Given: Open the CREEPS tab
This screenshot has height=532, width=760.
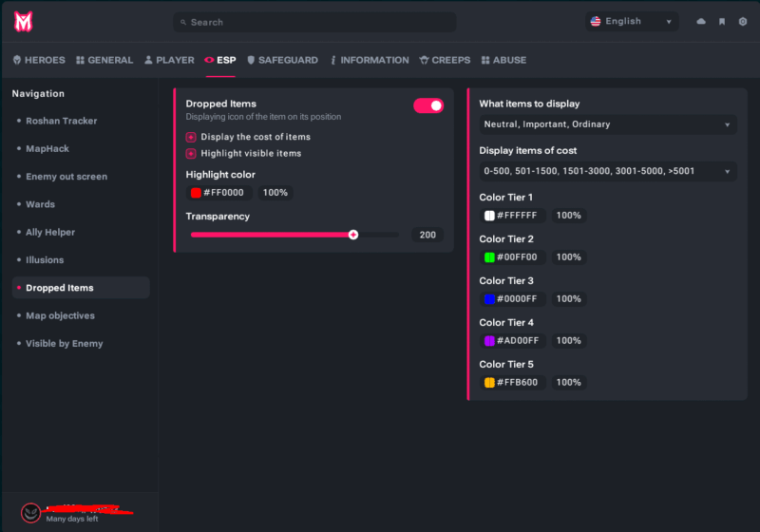Looking at the screenshot, I should 445,60.
